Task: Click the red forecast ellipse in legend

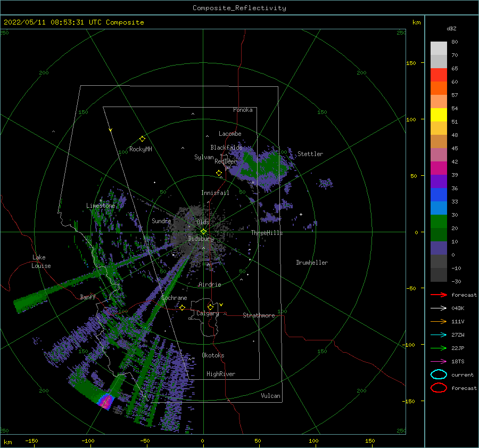Action: (439, 388)
